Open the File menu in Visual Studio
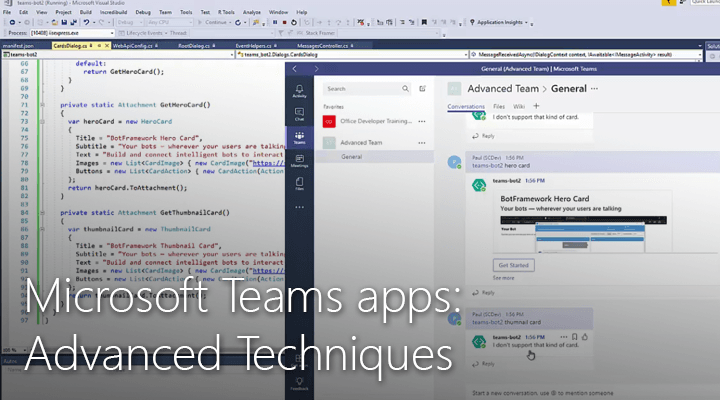The image size is (720, 400). (x=7, y=12)
